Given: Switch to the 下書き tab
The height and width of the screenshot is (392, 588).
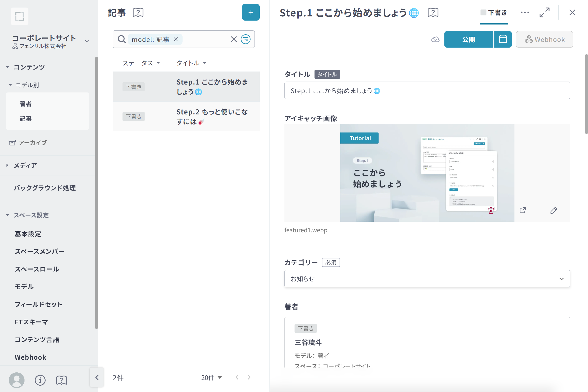Looking at the screenshot, I should pos(494,12).
